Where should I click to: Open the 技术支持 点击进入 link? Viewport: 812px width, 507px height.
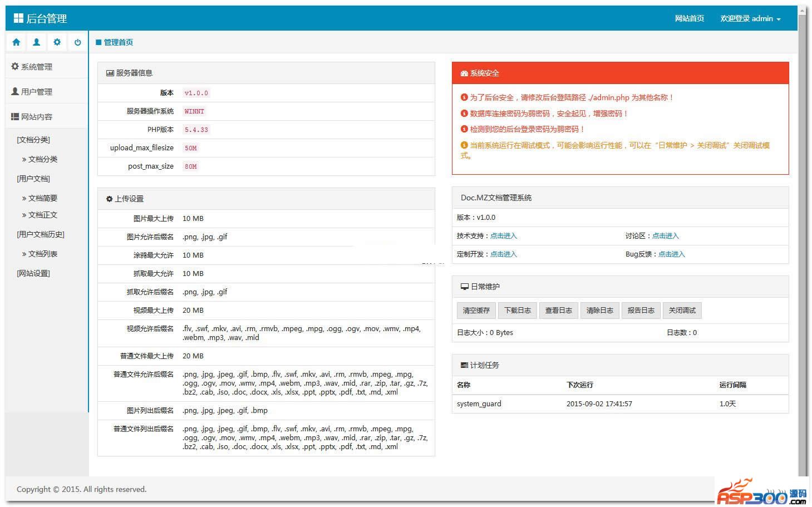[x=503, y=236]
